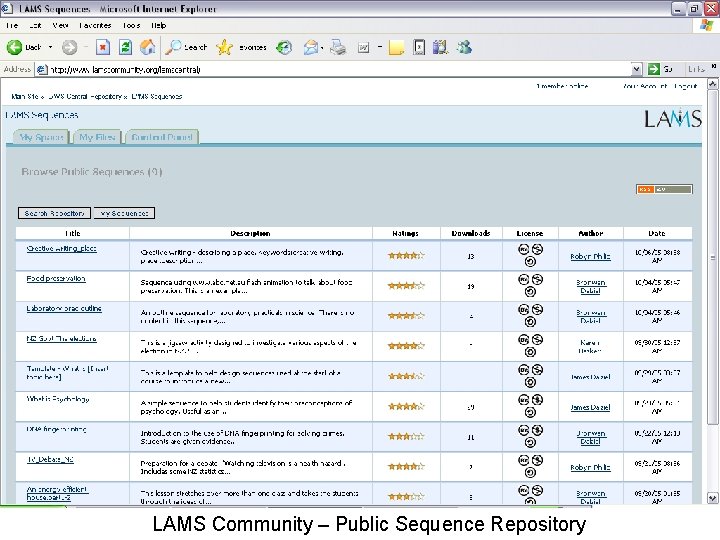Go to Home via house icon
The height and width of the screenshot is (540, 720).
pyautogui.click(x=148, y=47)
